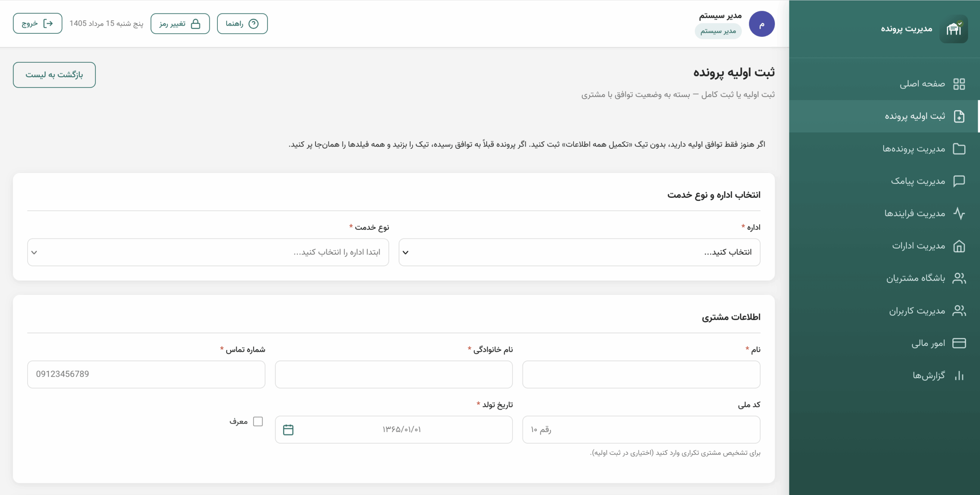980x495 pixels.
Task: Open مدیریت فرایندها menu item
Action: pyautogui.click(x=884, y=213)
